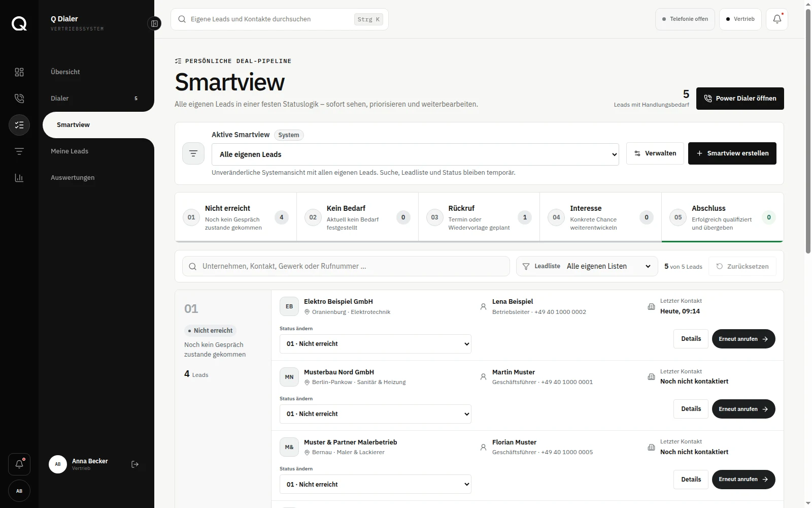Open status dropdown for Elektro Beispiel GmbH
Screen dimensions: 812x508
pyautogui.click(x=376, y=344)
